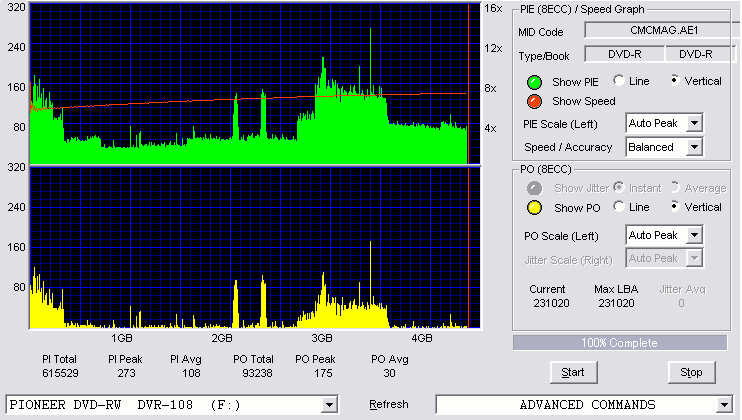Image resolution: width=742 pixels, height=420 pixels.
Task: Click the gray Show Jitter indicator
Action: point(534,188)
